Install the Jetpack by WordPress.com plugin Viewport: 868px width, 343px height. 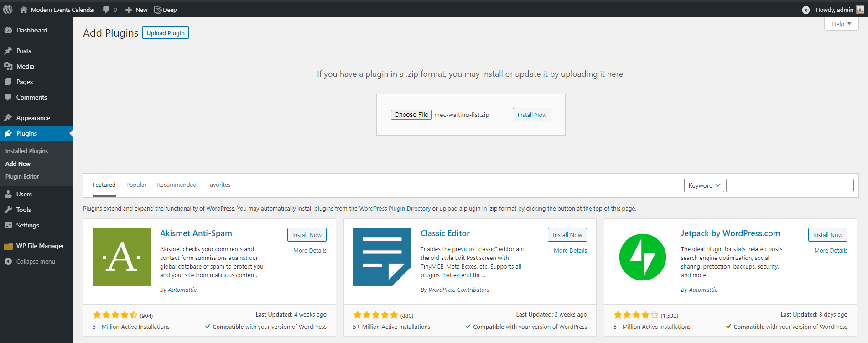[828, 235]
